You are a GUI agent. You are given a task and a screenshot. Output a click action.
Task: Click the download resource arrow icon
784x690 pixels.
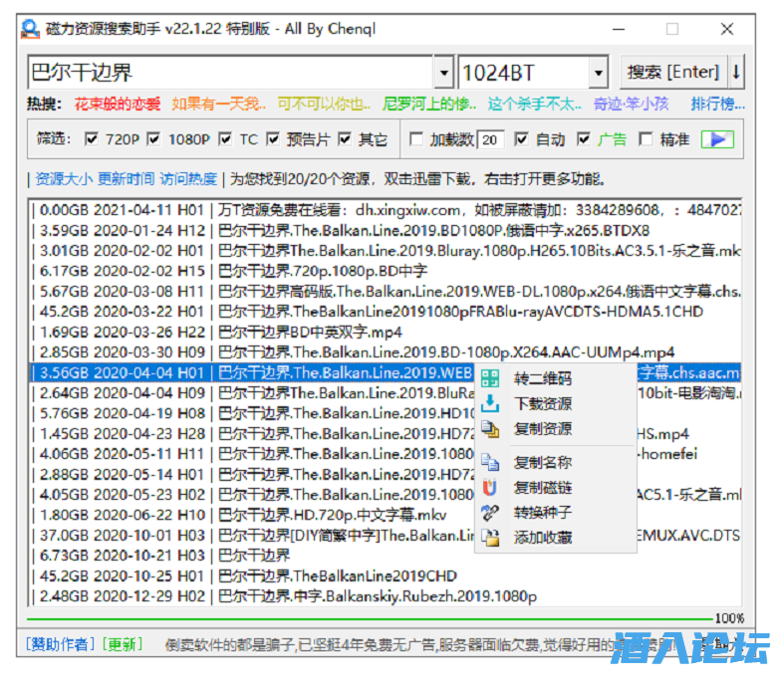coord(489,403)
